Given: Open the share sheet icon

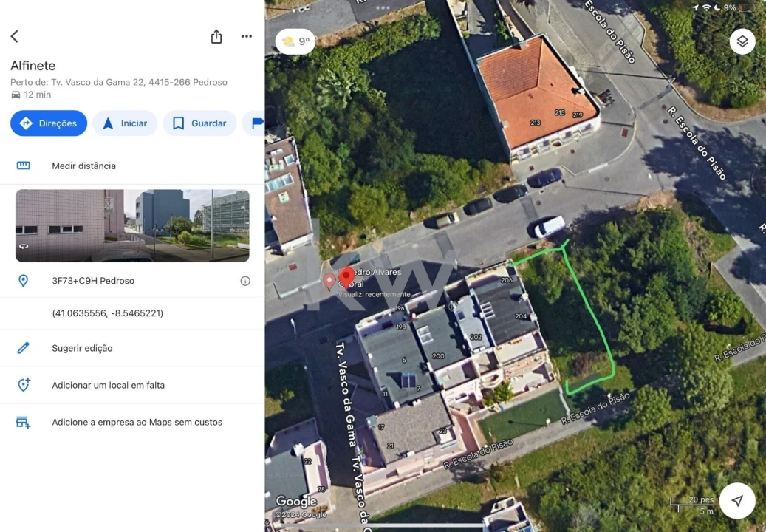Looking at the screenshot, I should pyautogui.click(x=216, y=37).
